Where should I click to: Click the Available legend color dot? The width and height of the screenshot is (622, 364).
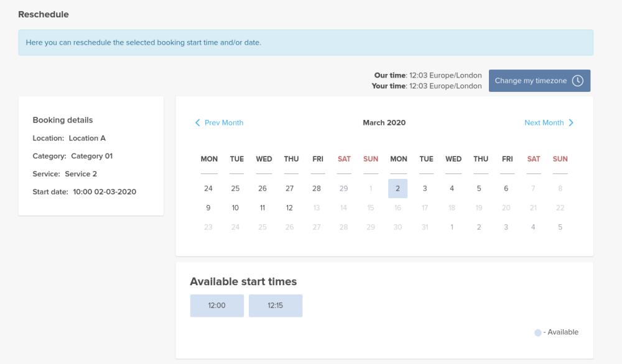[x=538, y=333]
